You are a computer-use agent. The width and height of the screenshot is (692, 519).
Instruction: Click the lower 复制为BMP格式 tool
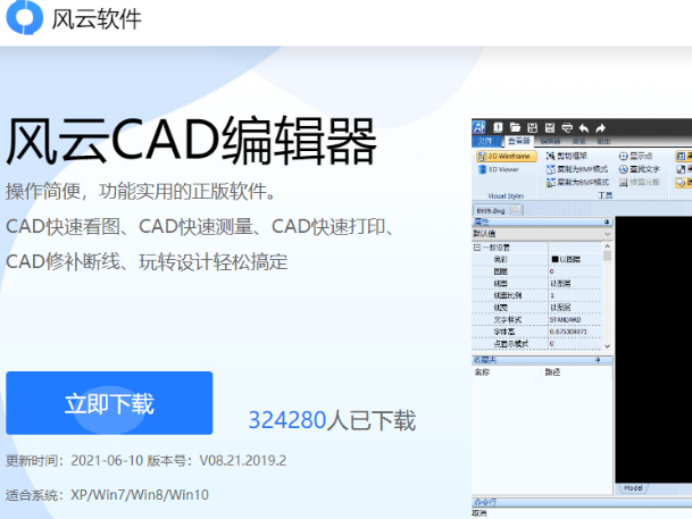point(577,182)
